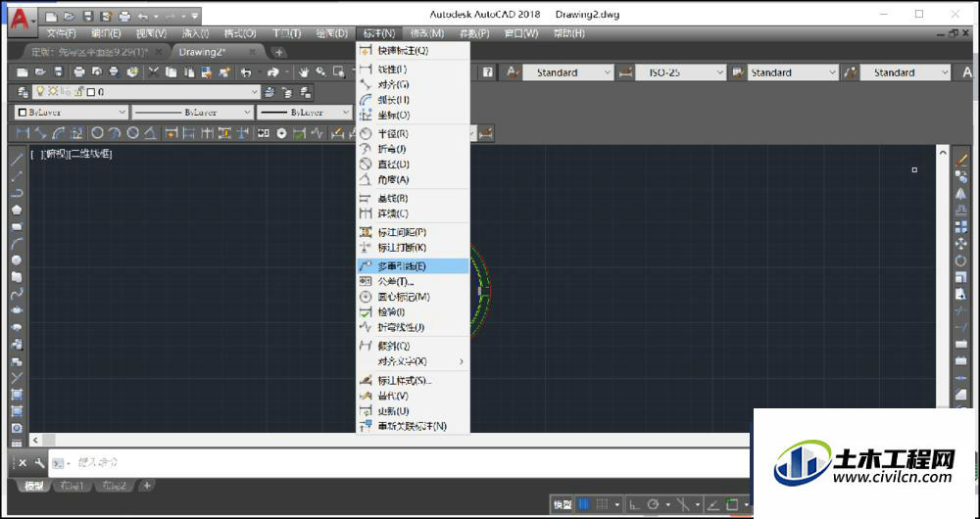Select the Polygon tool in the Draw toolbar
Image resolution: width=980 pixels, height=519 pixels.
(17, 210)
